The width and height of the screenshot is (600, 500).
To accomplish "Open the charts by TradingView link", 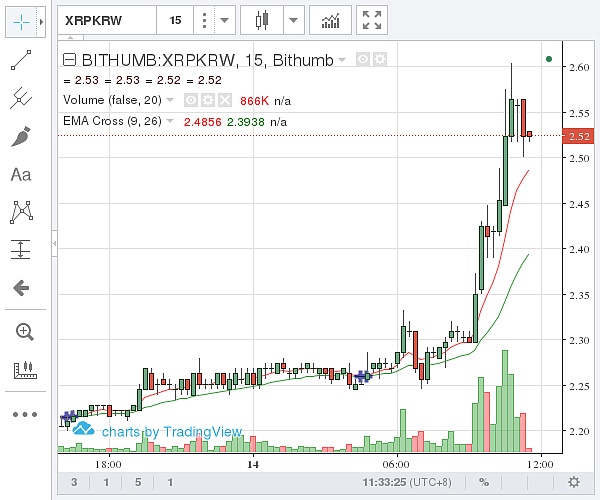I will point(157,430).
